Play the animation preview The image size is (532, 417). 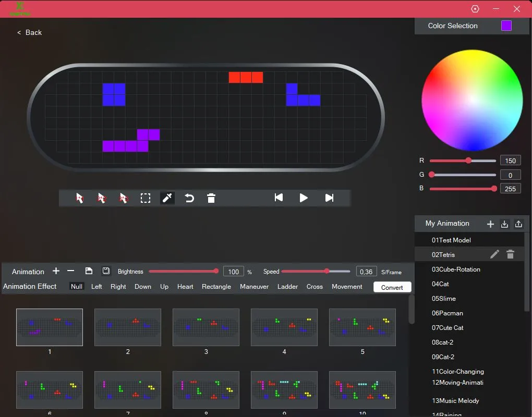(304, 198)
